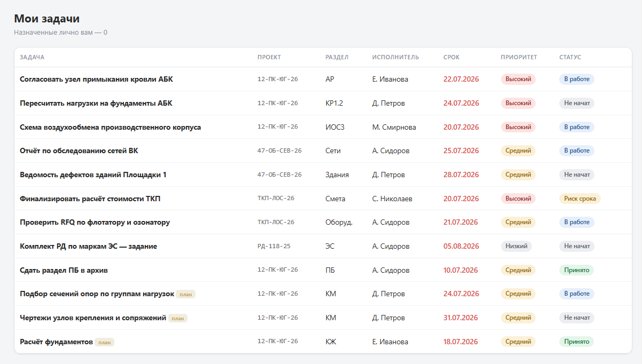Screen dimensions: 642x364
Task: Click deadline 31.07.2026
Action: 461,318
